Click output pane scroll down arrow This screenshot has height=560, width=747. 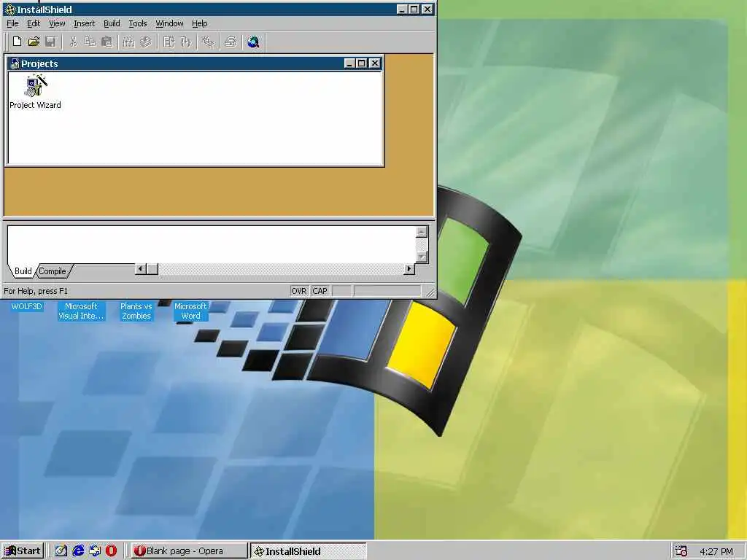(x=421, y=257)
